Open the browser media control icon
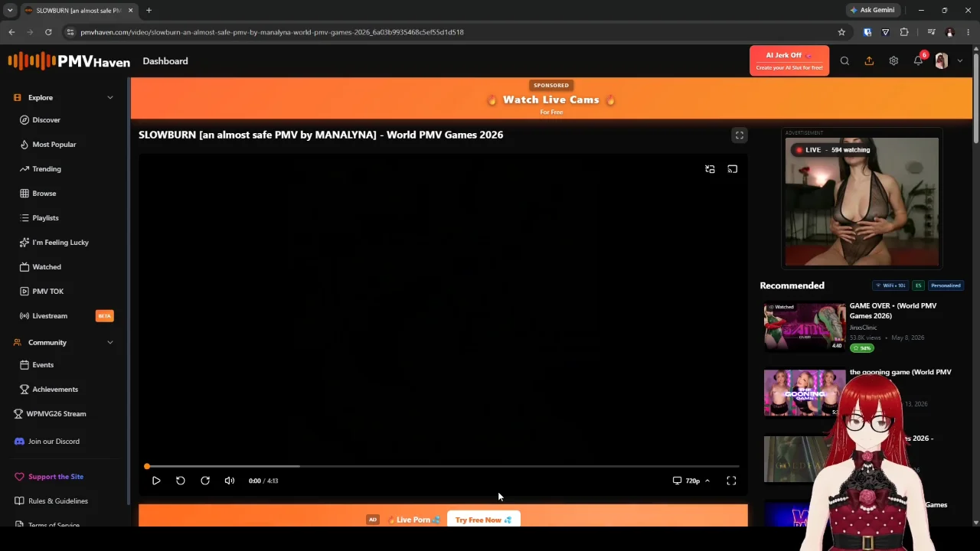The width and height of the screenshot is (980, 551). (931, 32)
